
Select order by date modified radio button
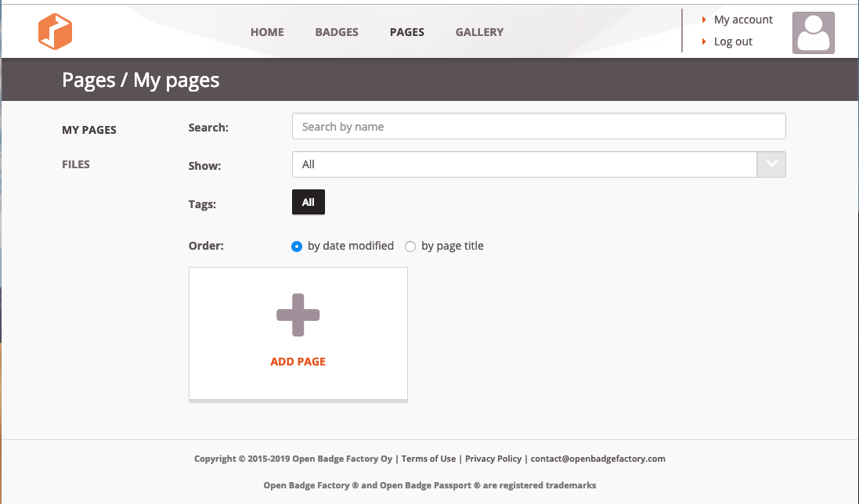pos(296,247)
